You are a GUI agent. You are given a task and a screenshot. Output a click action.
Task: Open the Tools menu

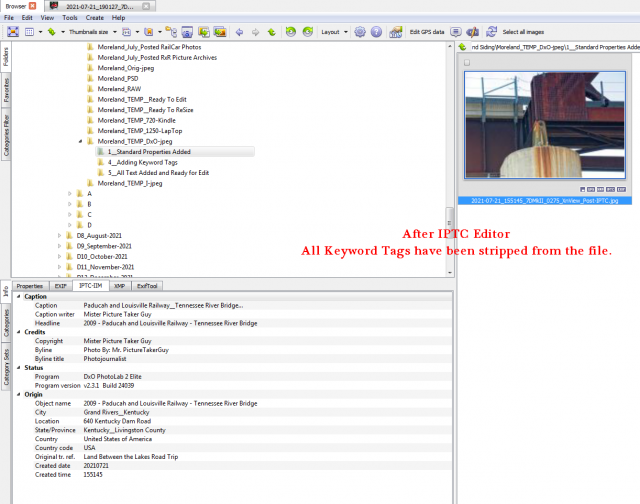[70, 18]
